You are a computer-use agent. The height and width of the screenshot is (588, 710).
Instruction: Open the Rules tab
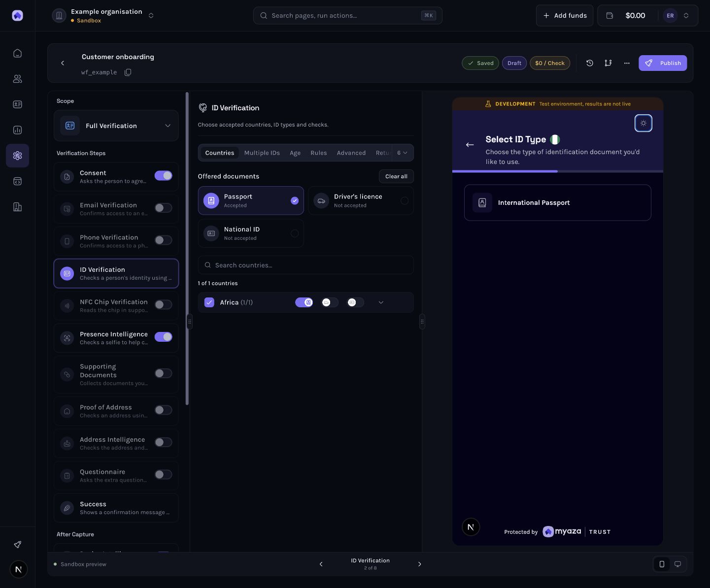[x=319, y=153]
